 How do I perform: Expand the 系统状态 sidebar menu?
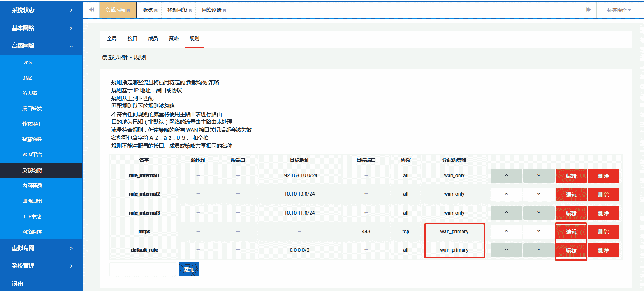(x=41, y=10)
